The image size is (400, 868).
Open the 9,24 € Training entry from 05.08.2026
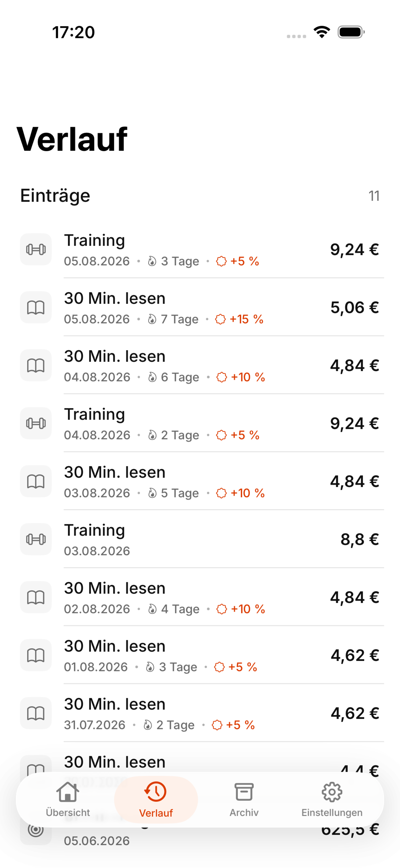pyautogui.click(x=200, y=249)
